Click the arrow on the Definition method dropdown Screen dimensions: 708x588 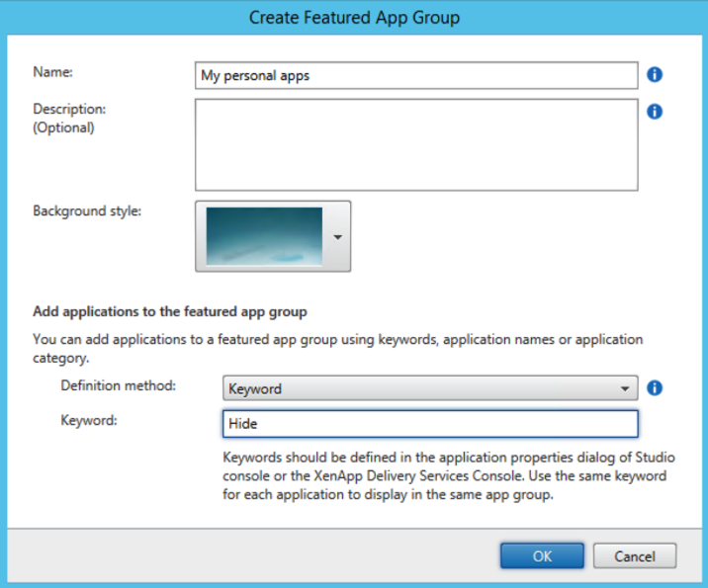coord(625,388)
